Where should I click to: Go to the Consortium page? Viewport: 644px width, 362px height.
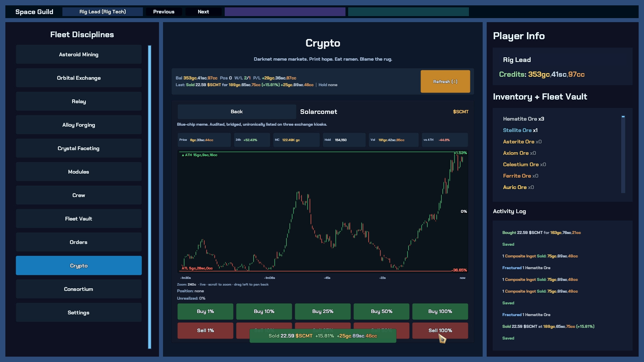pyautogui.click(x=78, y=289)
